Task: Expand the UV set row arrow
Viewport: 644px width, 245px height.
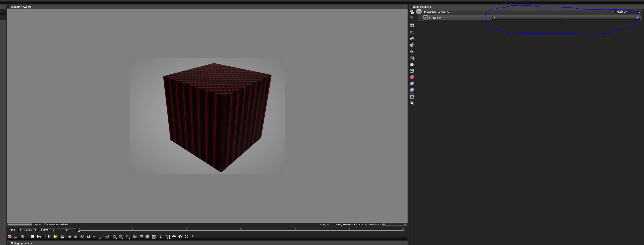Action: (430, 18)
